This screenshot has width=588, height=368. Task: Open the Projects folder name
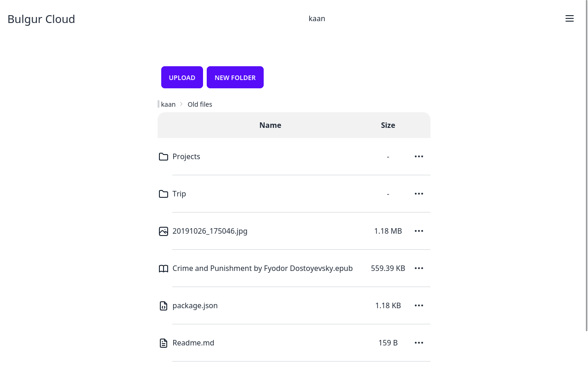(186, 156)
